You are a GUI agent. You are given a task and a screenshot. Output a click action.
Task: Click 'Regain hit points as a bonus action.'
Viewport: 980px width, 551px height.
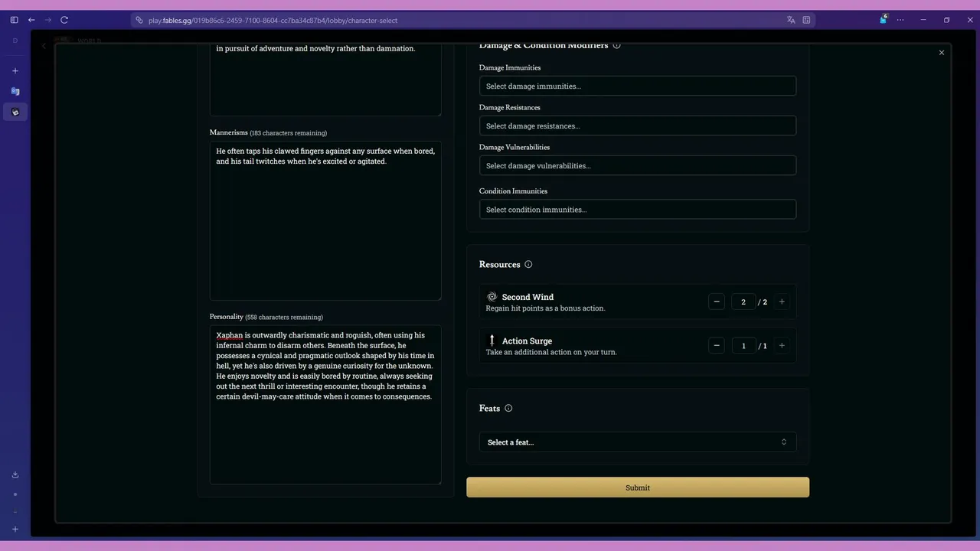point(545,308)
